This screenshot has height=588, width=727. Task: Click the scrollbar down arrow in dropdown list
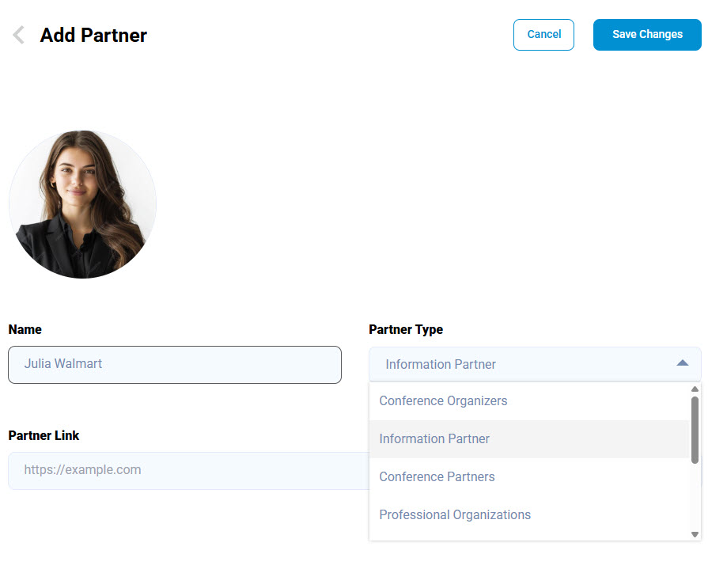pyautogui.click(x=695, y=533)
